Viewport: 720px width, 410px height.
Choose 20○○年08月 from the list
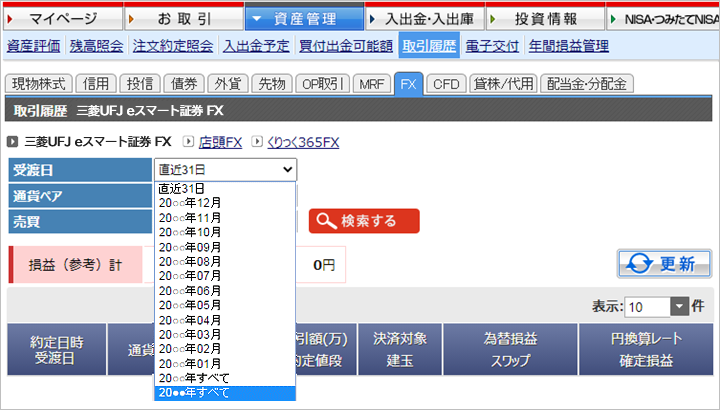(x=225, y=262)
